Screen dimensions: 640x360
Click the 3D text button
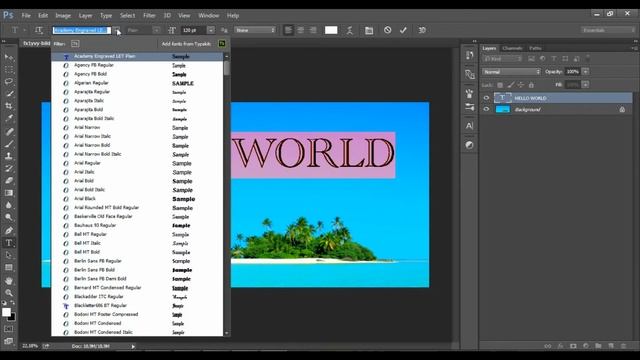[x=422, y=30]
